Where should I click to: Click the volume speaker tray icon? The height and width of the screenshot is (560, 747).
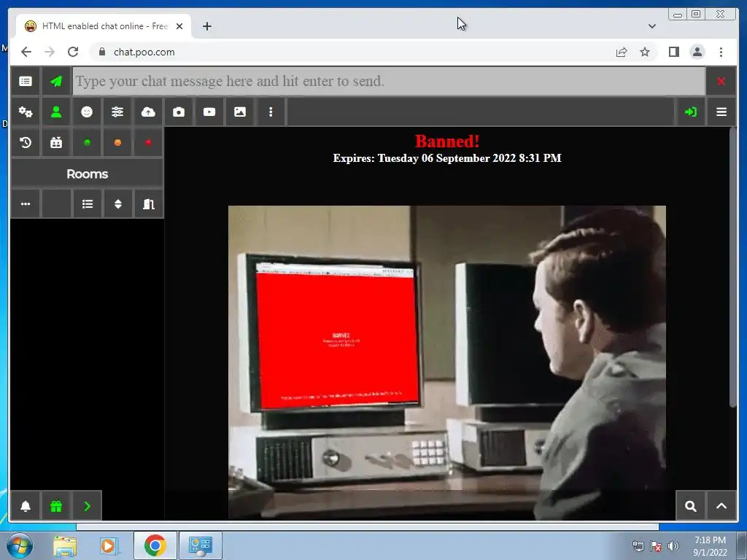673,546
